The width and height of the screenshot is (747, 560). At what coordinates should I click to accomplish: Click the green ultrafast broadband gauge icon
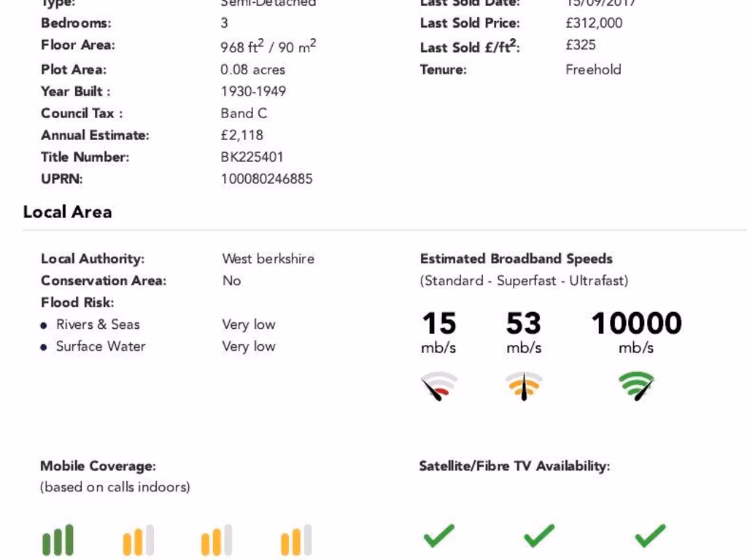point(636,386)
